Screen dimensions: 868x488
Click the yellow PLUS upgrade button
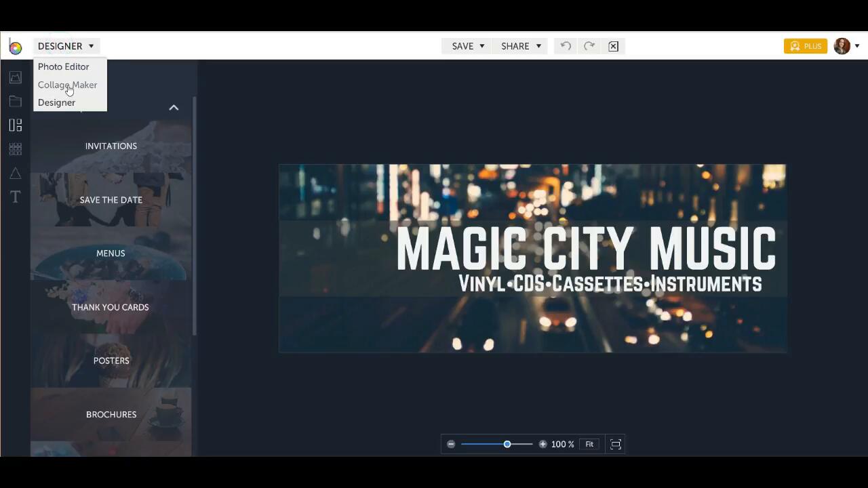pyautogui.click(x=806, y=46)
